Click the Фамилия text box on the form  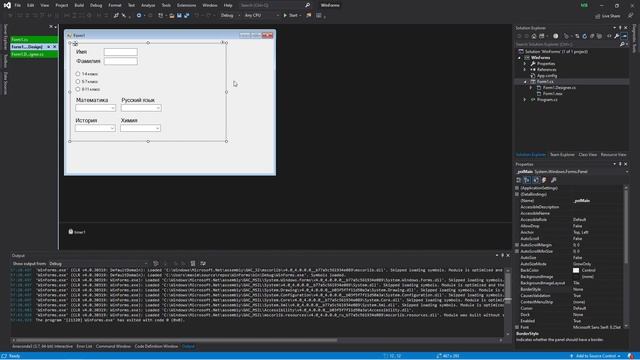[x=120, y=61]
